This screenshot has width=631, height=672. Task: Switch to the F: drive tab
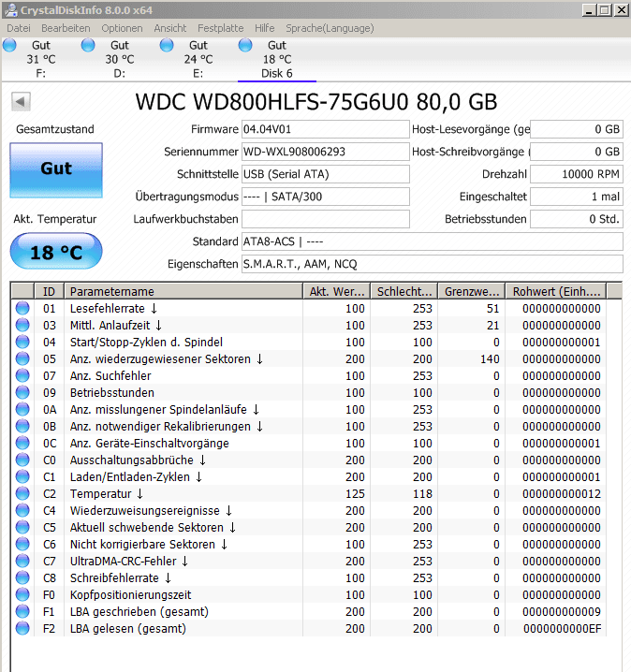click(40, 59)
